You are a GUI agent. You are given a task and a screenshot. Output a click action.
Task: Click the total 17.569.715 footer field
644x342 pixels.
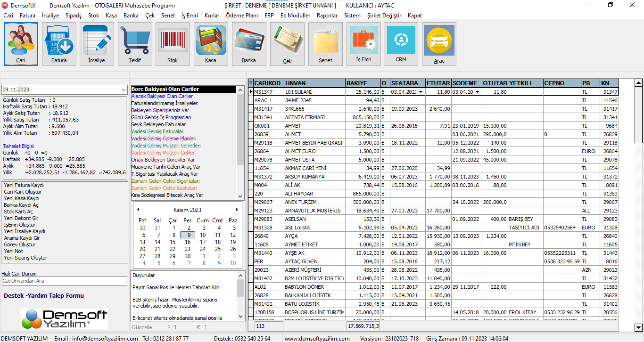click(x=363, y=326)
